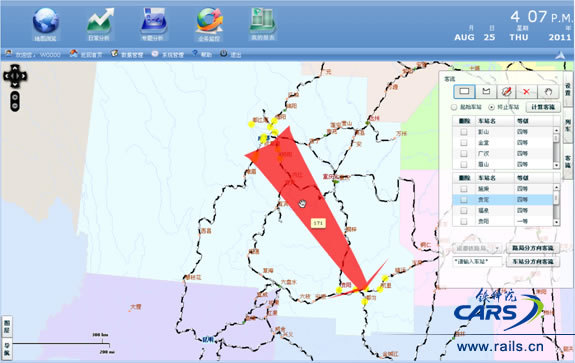Click the 计算客流 button
This screenshot has width=575, height=363.
point(543,107)
